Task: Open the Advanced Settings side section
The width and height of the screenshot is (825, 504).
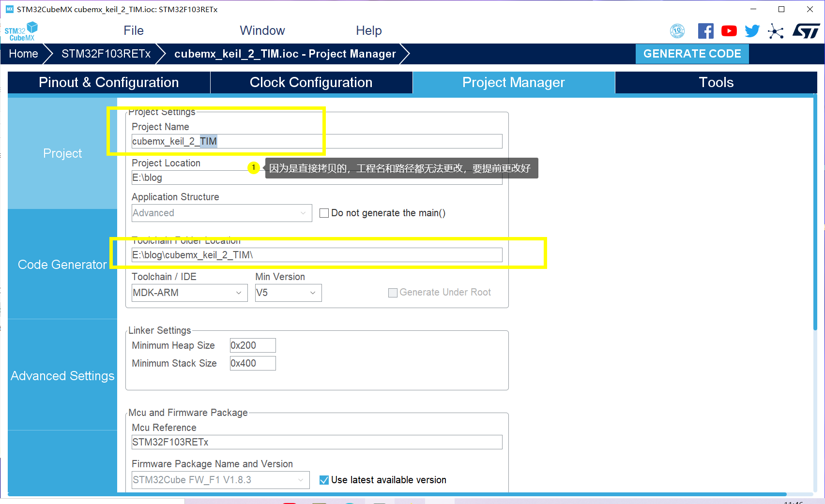Action: [x=62, y=376]
